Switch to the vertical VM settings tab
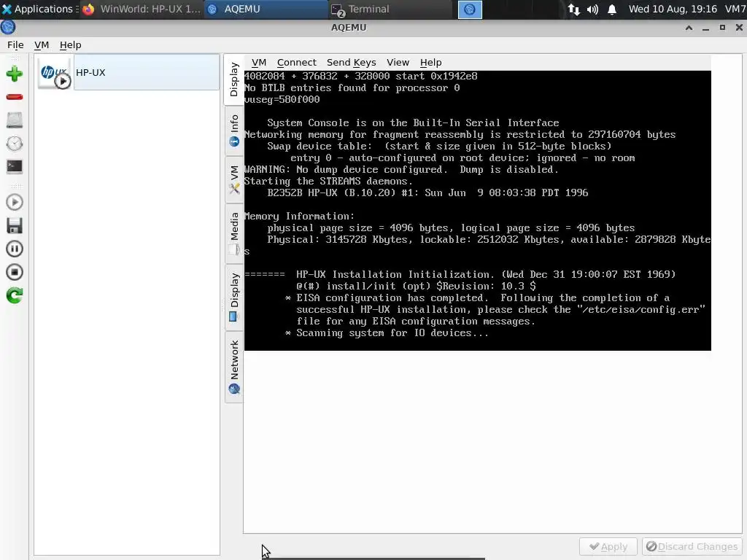Viewport: 747px width, 560px height. pos(234,179)
